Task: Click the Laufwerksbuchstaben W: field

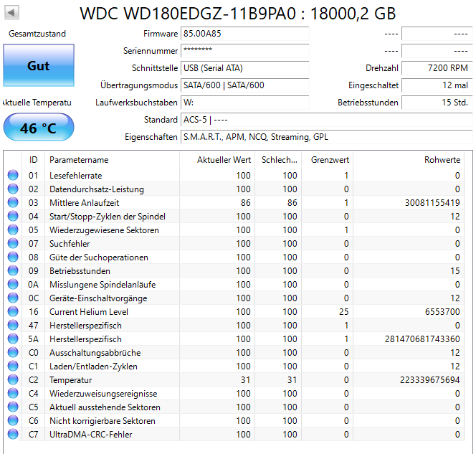Action: tap(244, 103)
